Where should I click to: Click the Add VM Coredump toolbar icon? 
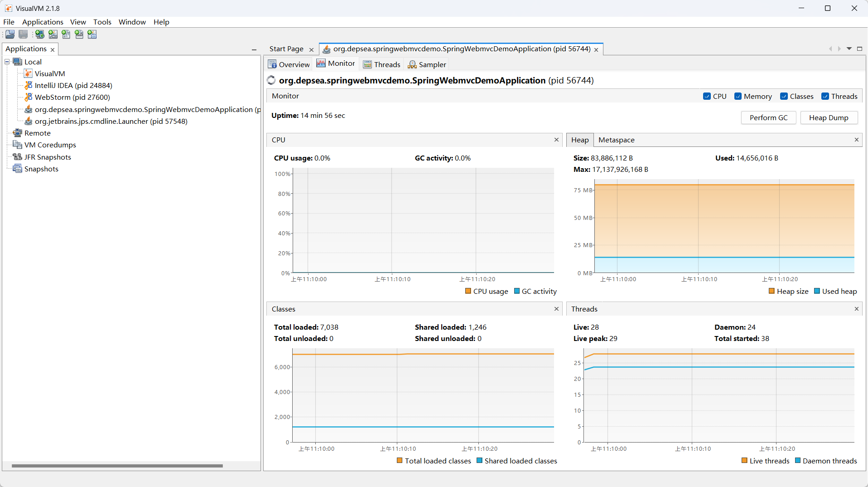66,34
